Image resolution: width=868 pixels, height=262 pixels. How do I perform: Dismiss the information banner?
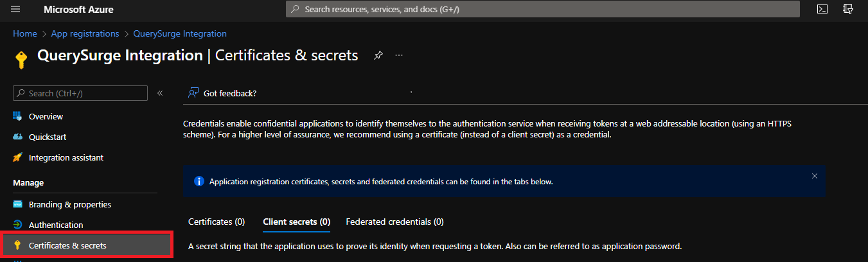(x=815, y=176)
